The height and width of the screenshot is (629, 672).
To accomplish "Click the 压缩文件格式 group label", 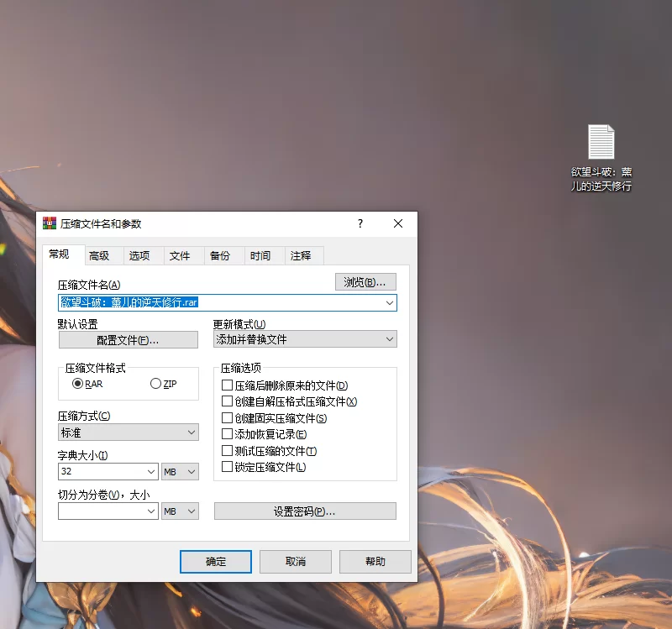I will pyautogui.click(x=96, y=368).
